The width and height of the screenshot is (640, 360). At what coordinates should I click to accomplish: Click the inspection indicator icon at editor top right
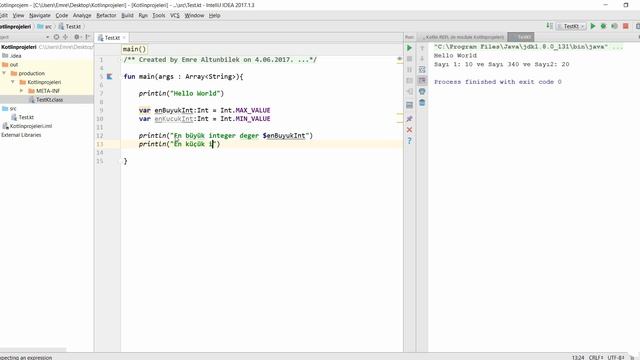pos(400,59)
